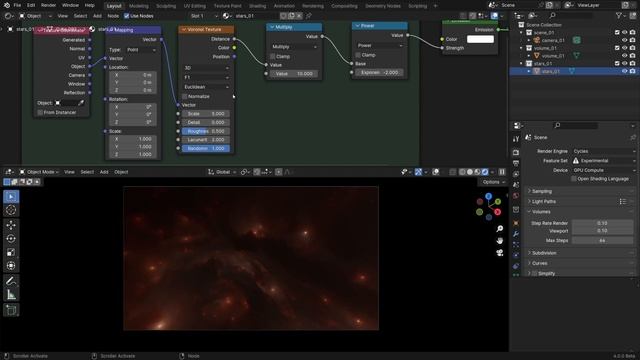Viewport: 640px width, 360px height.
Task: Click the viewport Options button
Action: 494,182
